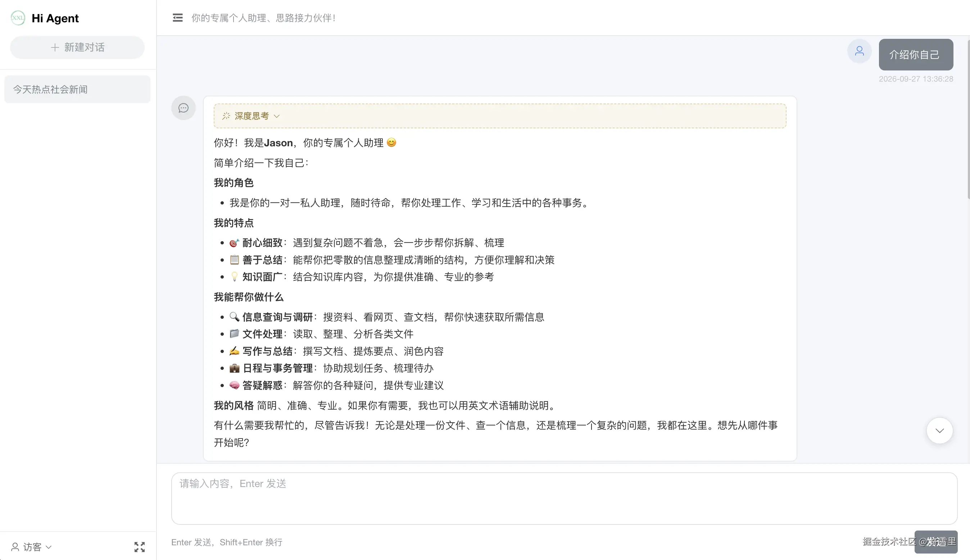
Task: Click the scroll-to-bottom arrow button
Action: tap(939, 430)
